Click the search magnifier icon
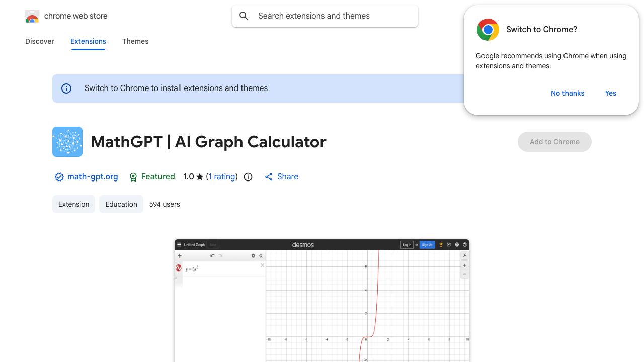Image resolution: width=644 pixels, height=362 pixels. point(244,16)
